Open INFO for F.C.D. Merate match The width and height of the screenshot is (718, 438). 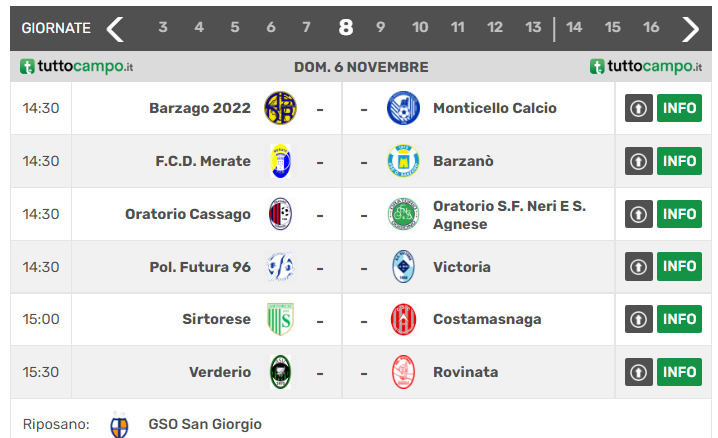pos(679,161)
